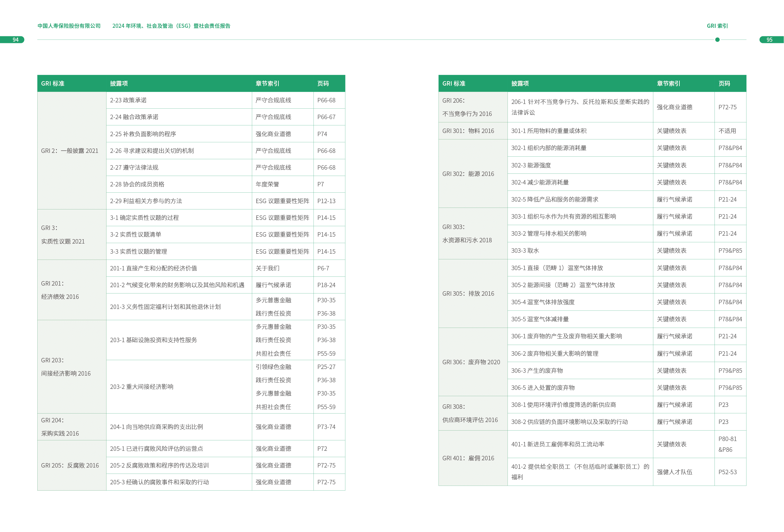Click '页码' column header in right table
Screen dimensions: 784x532
(x=724, y=83)
